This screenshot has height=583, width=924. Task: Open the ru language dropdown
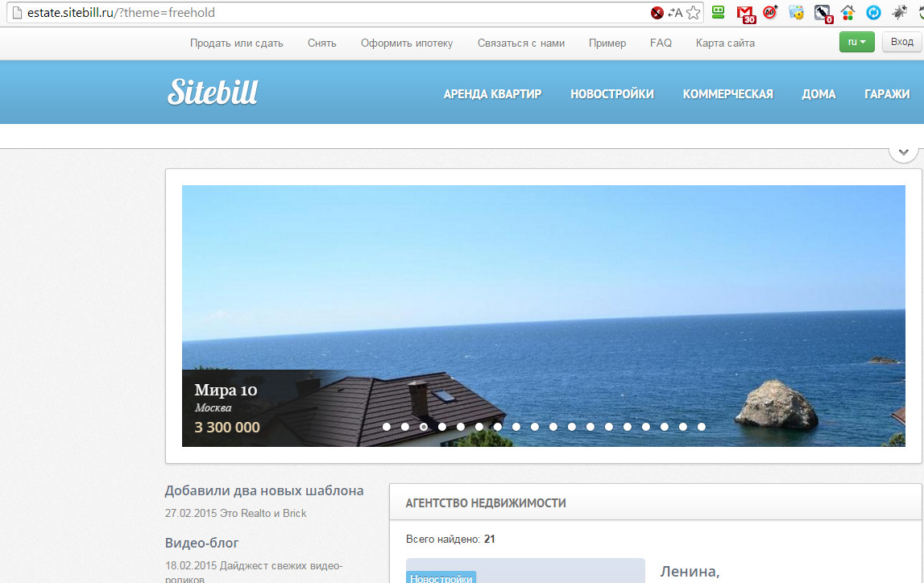point(856,43)
